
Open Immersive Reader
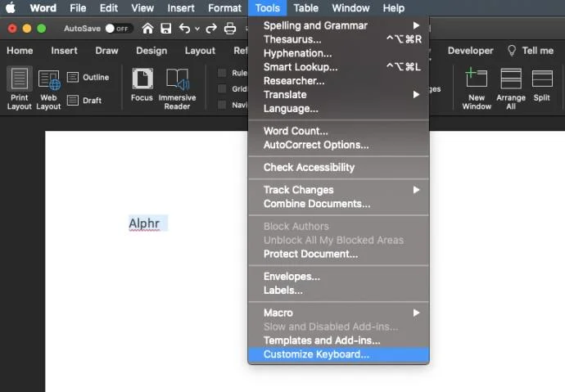pyautogui.click(x=177, y=89)
